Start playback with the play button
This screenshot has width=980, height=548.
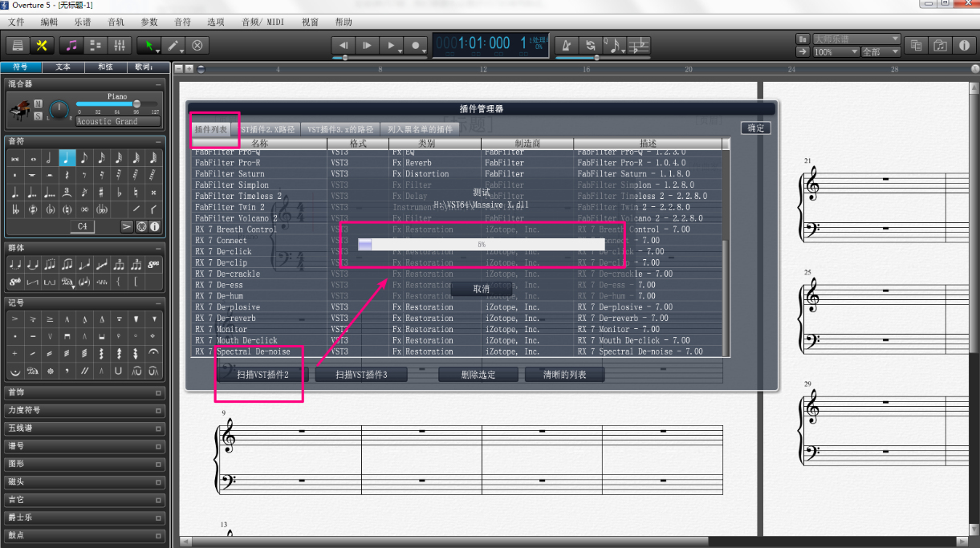click(x=392, y=46)
